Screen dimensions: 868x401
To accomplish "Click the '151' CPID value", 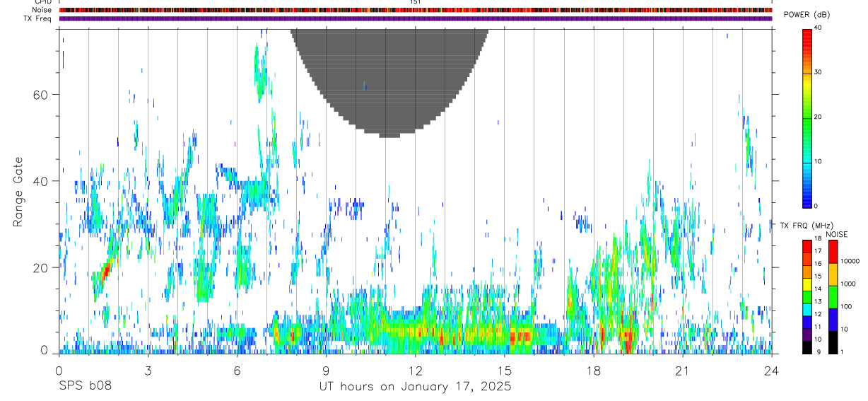I will (x=416, y=3).
